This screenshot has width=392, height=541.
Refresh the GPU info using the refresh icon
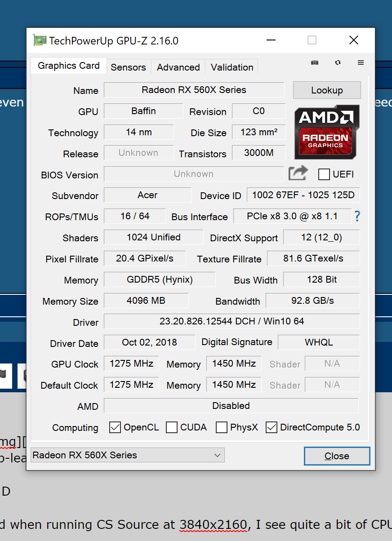338,62
